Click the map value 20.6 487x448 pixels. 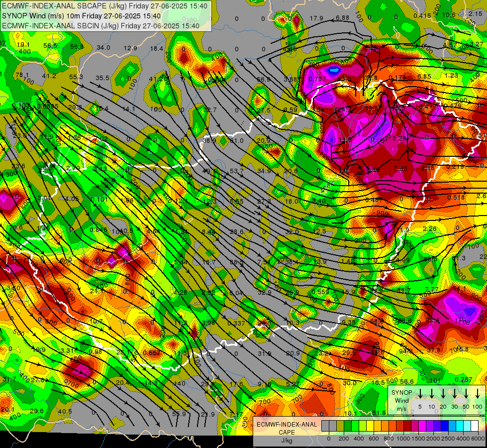[x=291, y=171]
